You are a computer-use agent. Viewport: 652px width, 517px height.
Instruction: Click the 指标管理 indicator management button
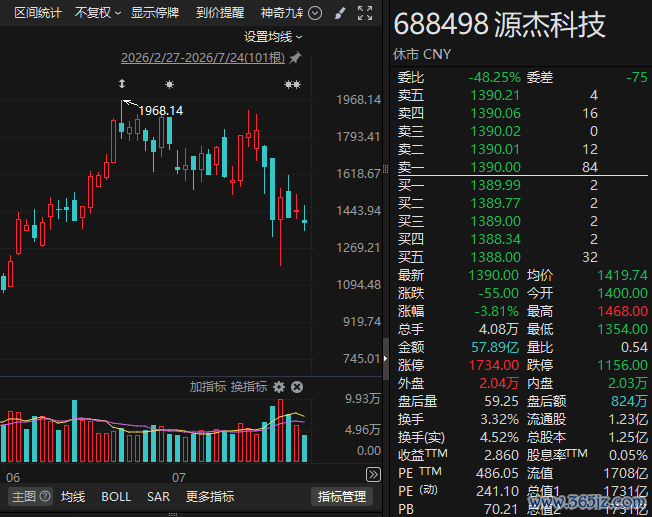click(342, 496)
